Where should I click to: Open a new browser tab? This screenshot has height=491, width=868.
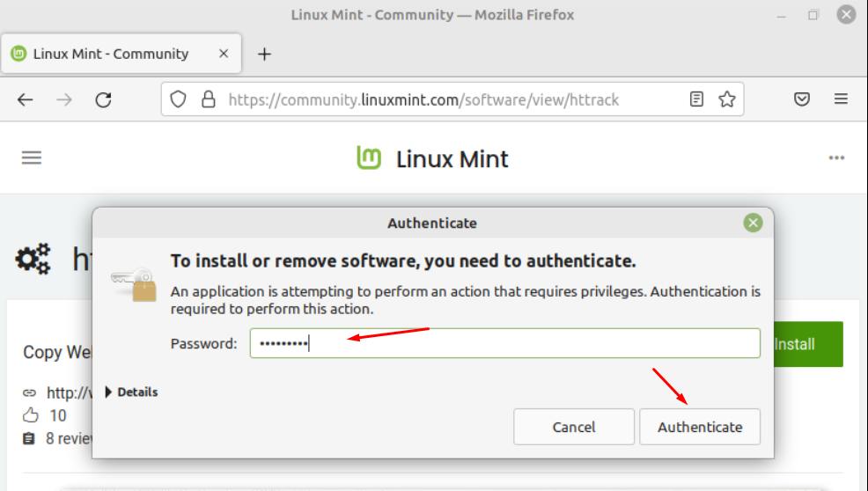pyautogui.click(x=265, y=54)
